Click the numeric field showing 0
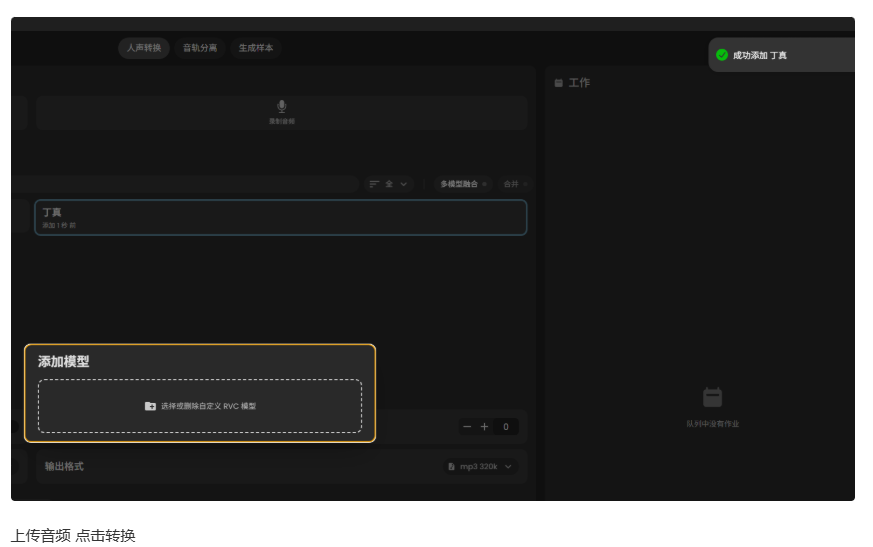Screen dimensions: 873x547 point(506,427)
